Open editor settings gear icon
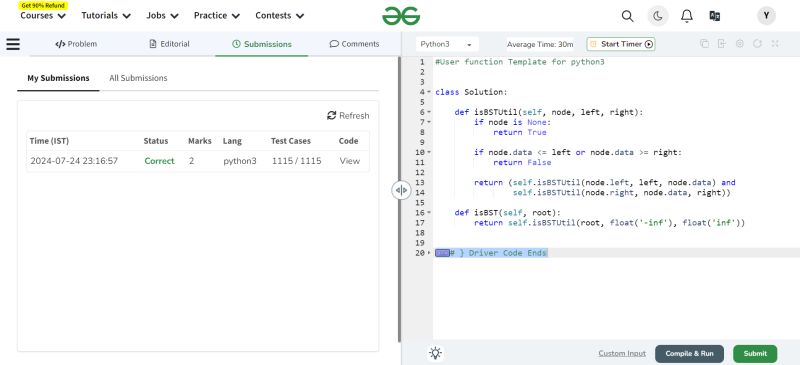The image size is (800, 365). [x=739, y=44]
